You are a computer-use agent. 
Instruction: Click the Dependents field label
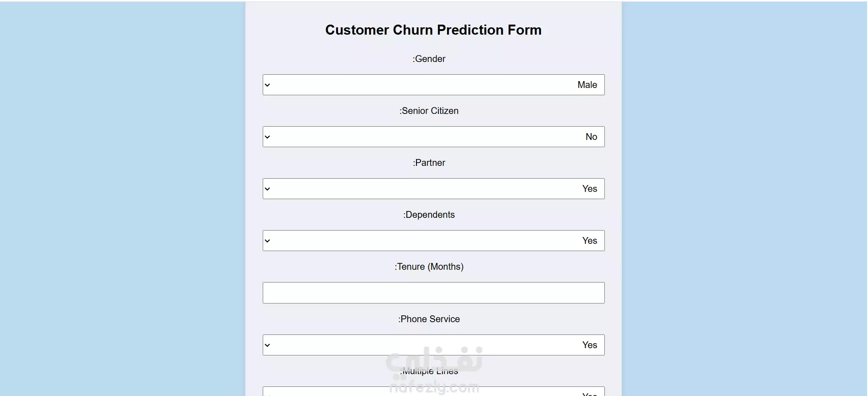(x=429, y=215)
